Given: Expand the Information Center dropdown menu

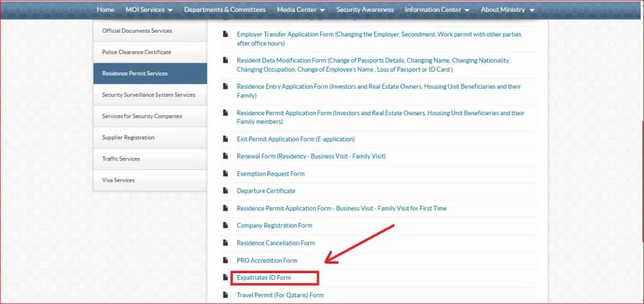Looking at the screenshot, I should (467, 10).
